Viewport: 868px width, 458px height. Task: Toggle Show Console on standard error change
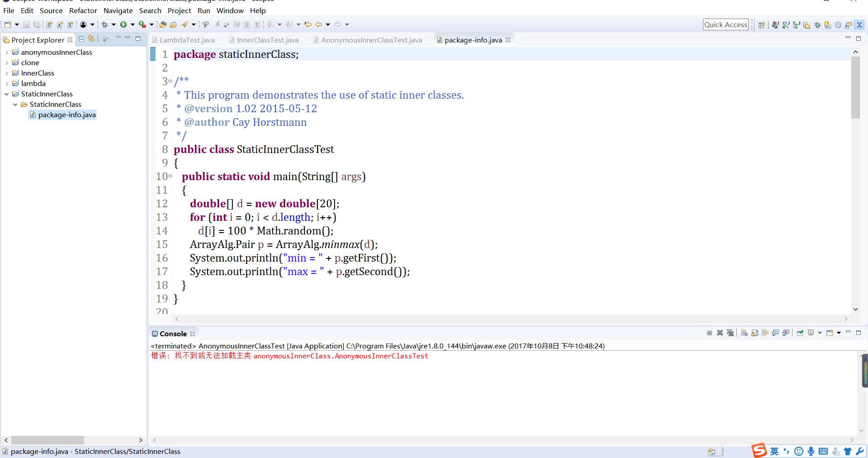pos(786,333)
